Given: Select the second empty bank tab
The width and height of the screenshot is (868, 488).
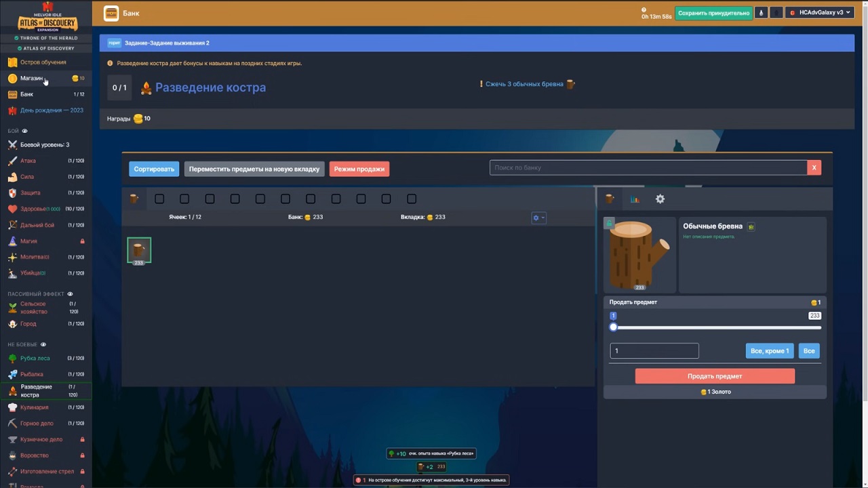Looking at the screenshot, I should pos(184,199).
